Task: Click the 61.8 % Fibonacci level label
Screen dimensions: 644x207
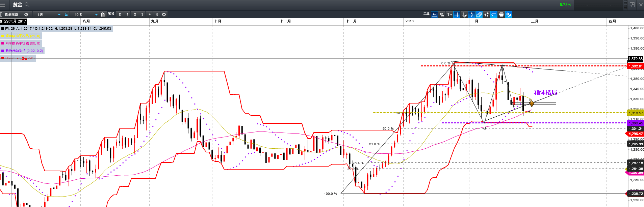Action: pos(375,144)
